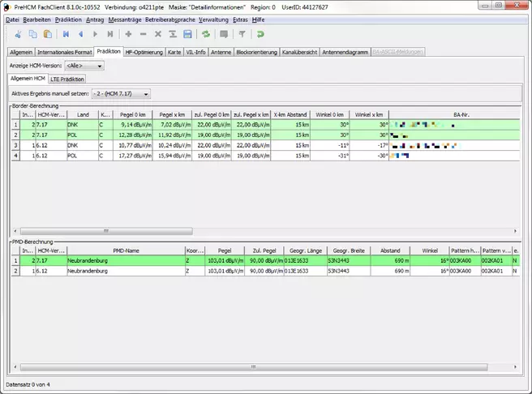532x394 pixels.
Task: Sort by X-km Abstand column header
Action: 290,114
